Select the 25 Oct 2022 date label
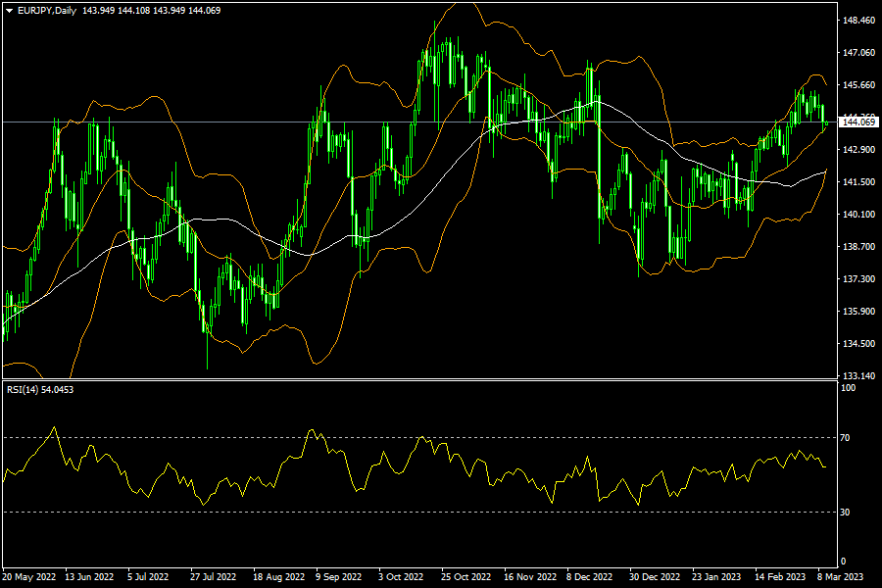Viewport: 882px width, 588px height. point(465,577)
